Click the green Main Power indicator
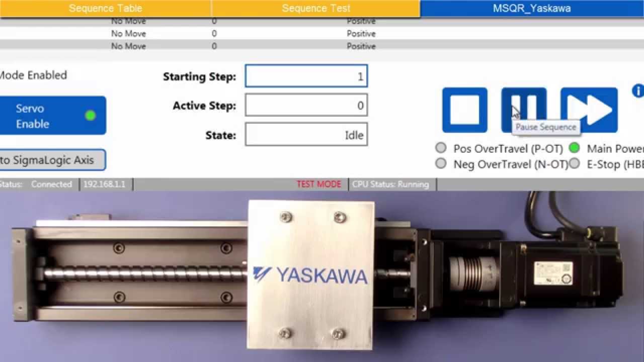This screenshot has width=644, height=362. pos(574,148)
